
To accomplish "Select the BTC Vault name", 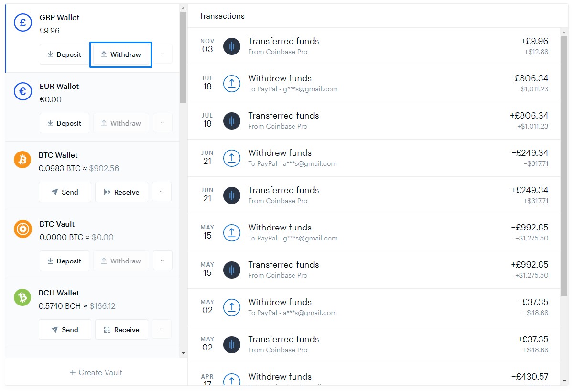I will pyautogui.click(x=57, y=224).
